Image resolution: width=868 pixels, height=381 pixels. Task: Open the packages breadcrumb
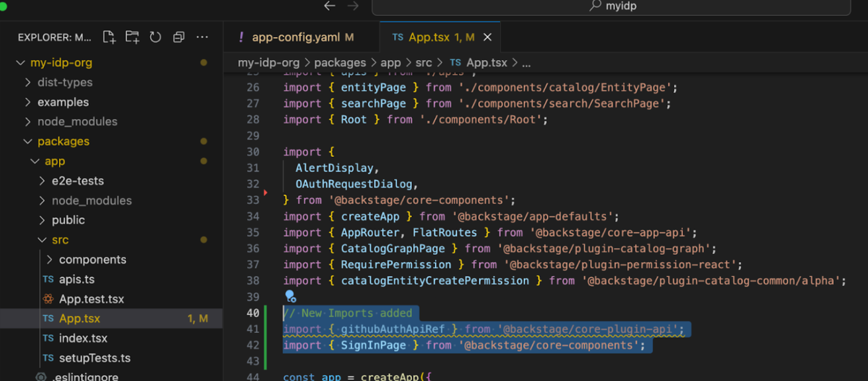[x=340, y=62]
